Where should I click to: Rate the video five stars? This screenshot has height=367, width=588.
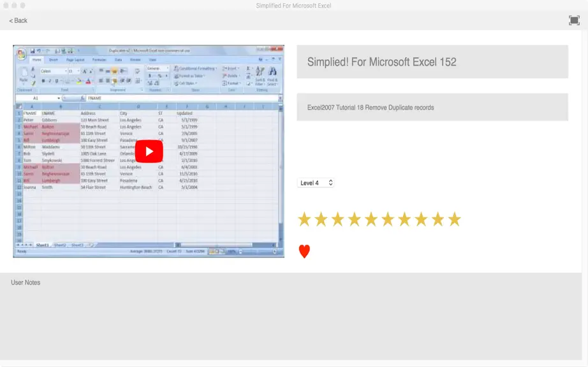(x=371, y=219)
